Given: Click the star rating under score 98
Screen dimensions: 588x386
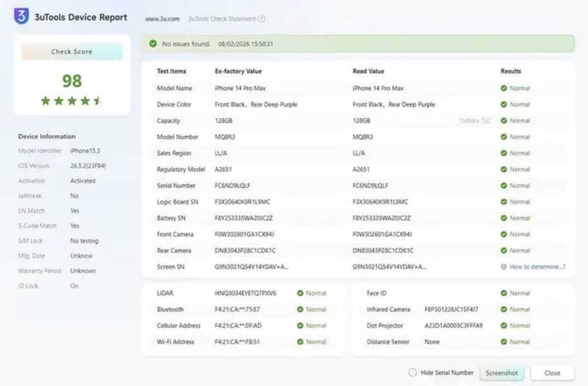Looking at the screenshot, I should [x=71, y=101].
